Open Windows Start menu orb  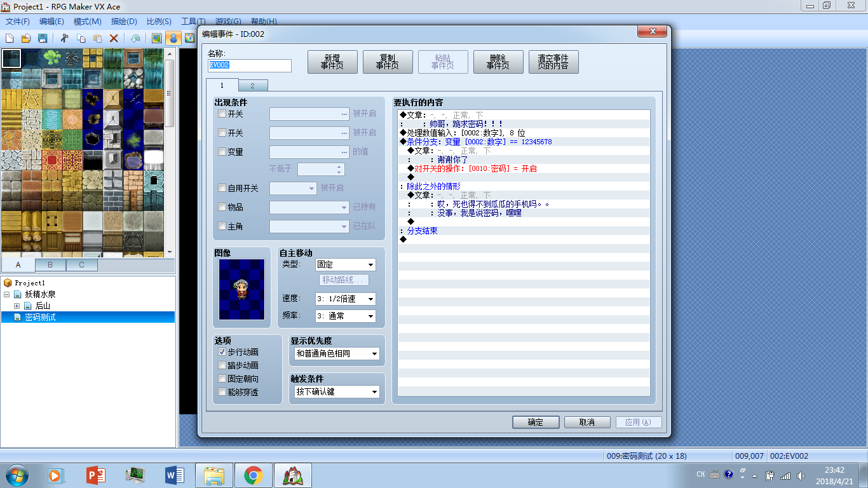click(x=17, y=475)
